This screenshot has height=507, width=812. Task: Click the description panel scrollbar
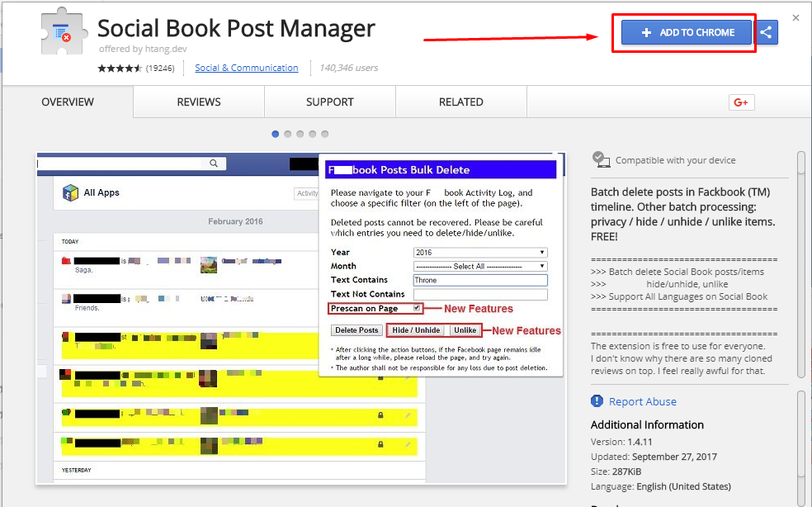(x=801, y=264)
